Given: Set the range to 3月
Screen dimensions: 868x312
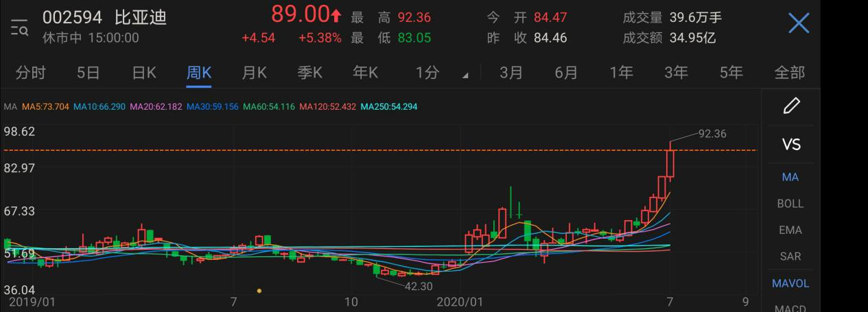Looking at the screenshot, I should tap(511, 73).
